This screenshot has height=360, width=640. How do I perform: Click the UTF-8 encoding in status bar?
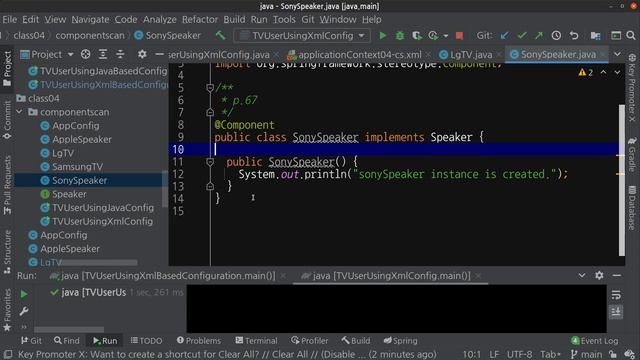tap(519, 354)
